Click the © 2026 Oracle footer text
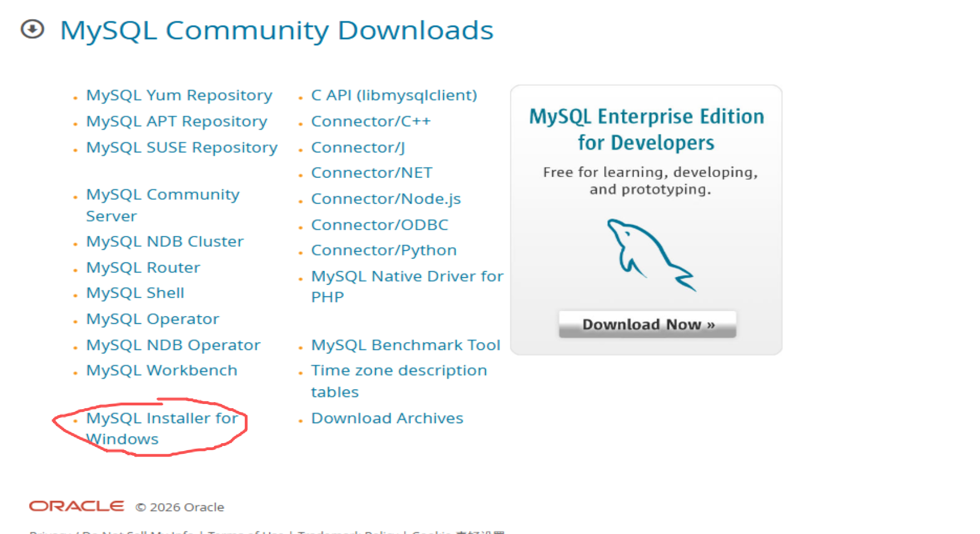Viewport: 980px width, 534px height. tap(179, 507)
